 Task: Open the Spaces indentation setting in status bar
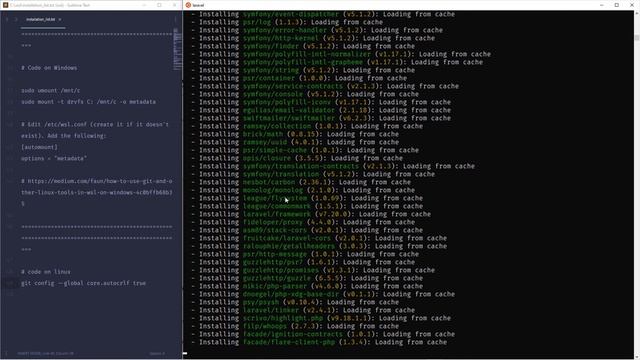[x=157, y=353]
